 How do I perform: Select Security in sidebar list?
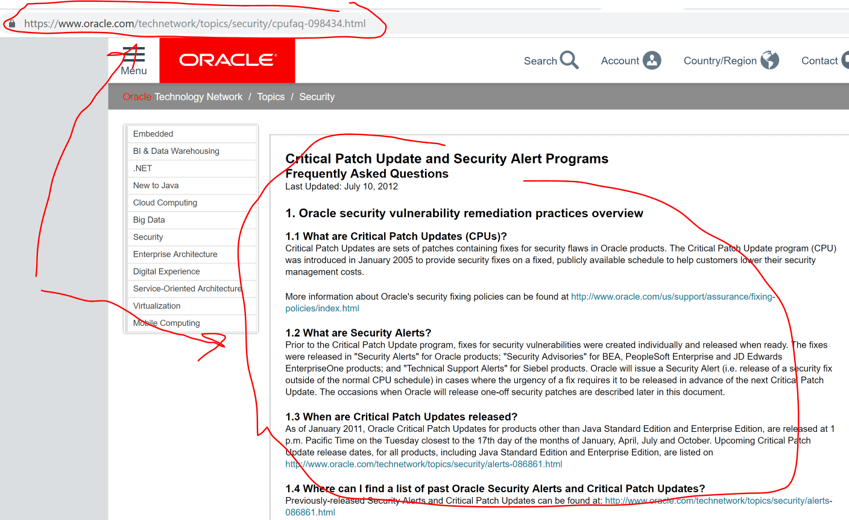(x=191, y=237)
